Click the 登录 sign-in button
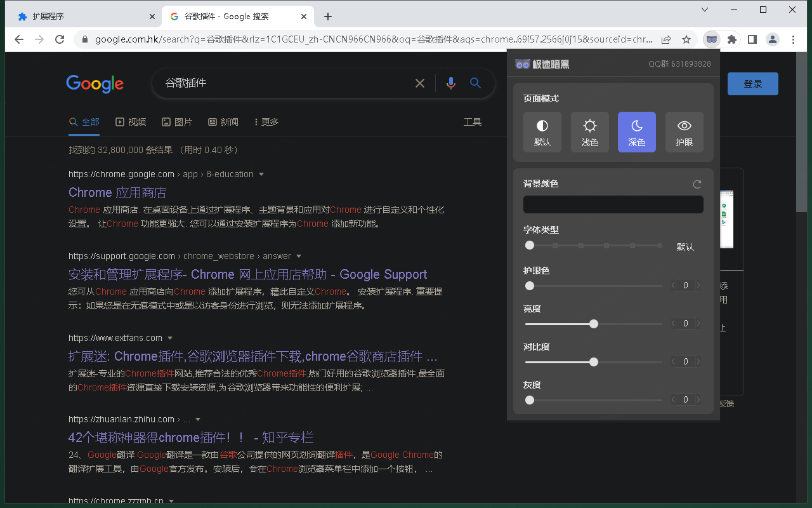Screen dimensions: 812x508 752,83
